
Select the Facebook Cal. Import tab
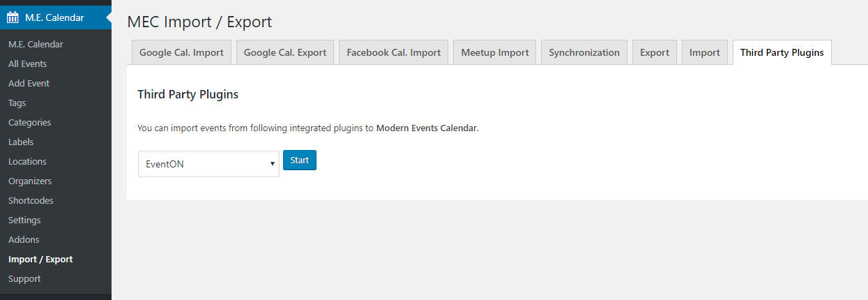pyautogui.click(x=393, y=52)
